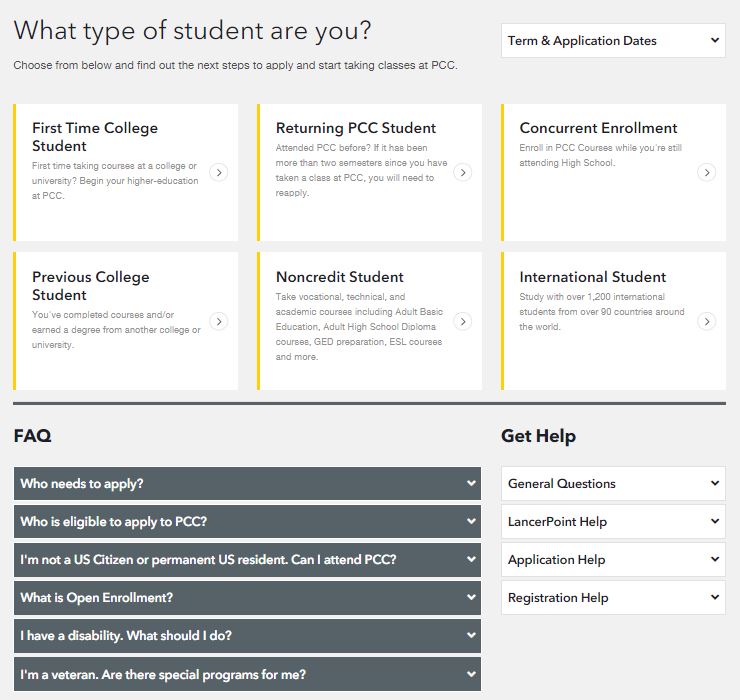Select First Time College Student title
This screenshot has width=740, height=700.
(95, 137)
